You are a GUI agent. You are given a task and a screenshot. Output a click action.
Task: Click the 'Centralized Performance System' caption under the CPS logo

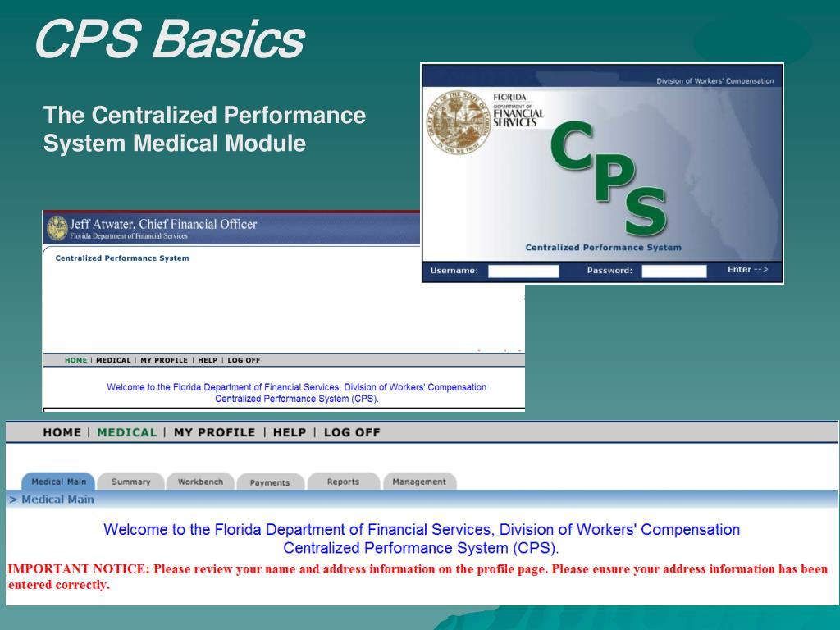[603, 248]
